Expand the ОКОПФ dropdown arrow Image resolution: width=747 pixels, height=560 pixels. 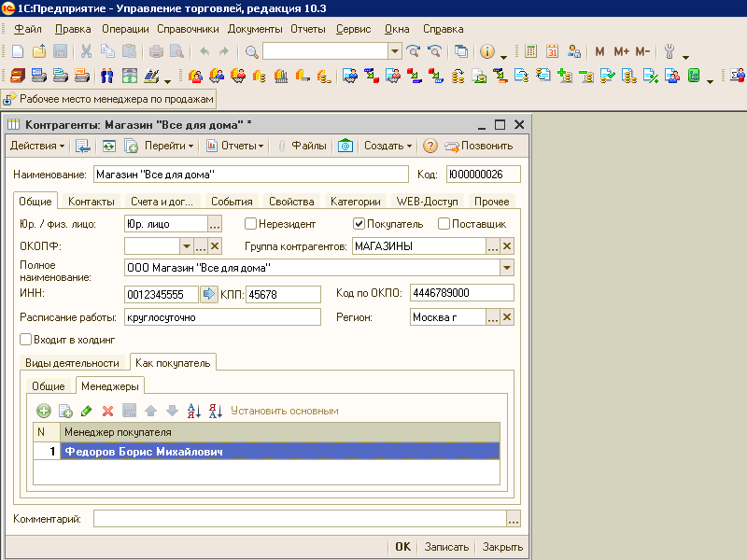[186, 246]
